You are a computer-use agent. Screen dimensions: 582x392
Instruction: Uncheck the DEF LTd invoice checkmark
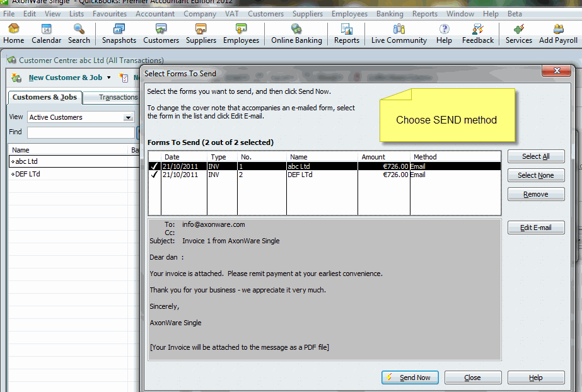coord(154,175)
